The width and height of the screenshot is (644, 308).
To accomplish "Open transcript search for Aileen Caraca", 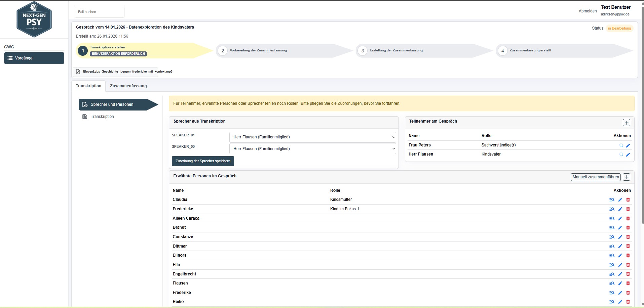I will click(x=612, y=219).
